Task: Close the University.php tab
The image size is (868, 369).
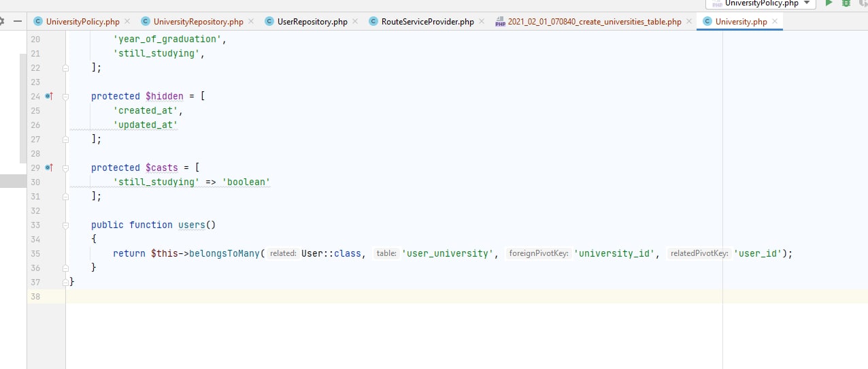Action: 775,22
